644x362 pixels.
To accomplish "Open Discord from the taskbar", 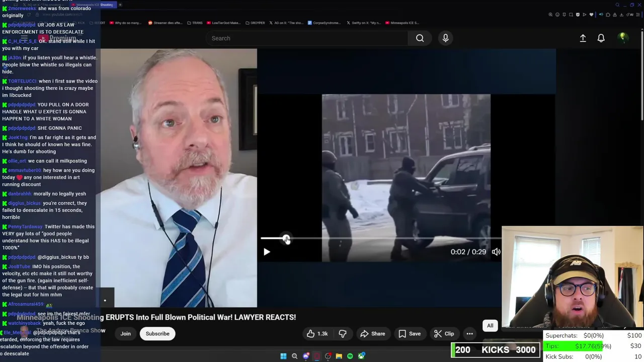I will click(x=306, y=356).
